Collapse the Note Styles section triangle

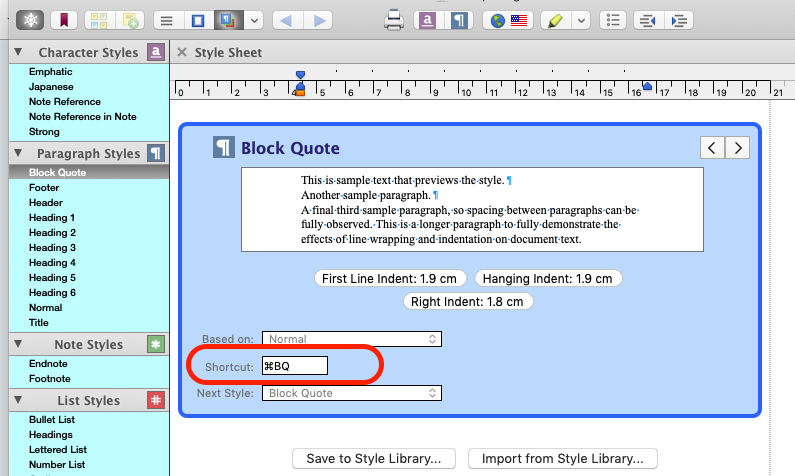coord(19,344)
